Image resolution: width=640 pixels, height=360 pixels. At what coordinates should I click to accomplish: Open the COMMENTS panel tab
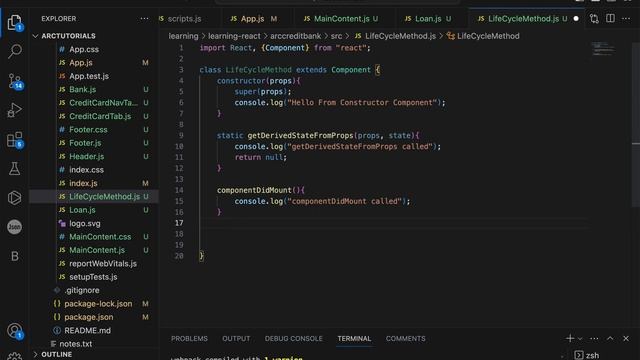[x=405, y=338]
